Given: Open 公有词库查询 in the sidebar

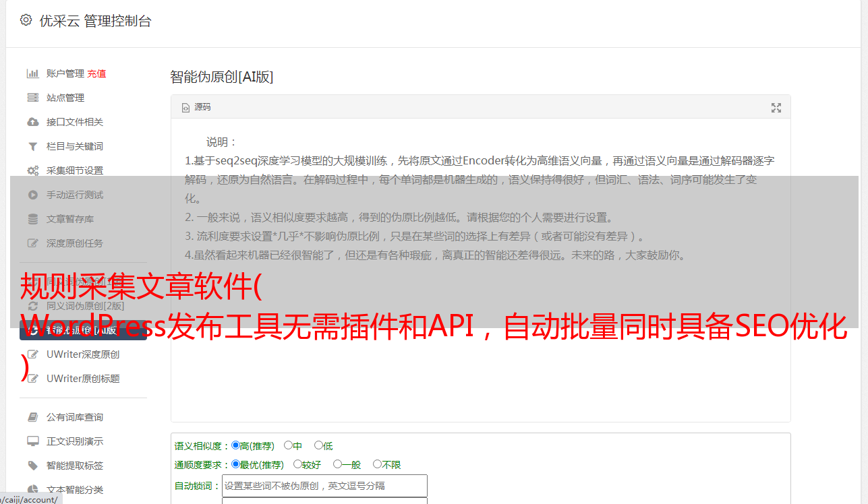Looking at the screenshot, I should (x=74, y=417).
